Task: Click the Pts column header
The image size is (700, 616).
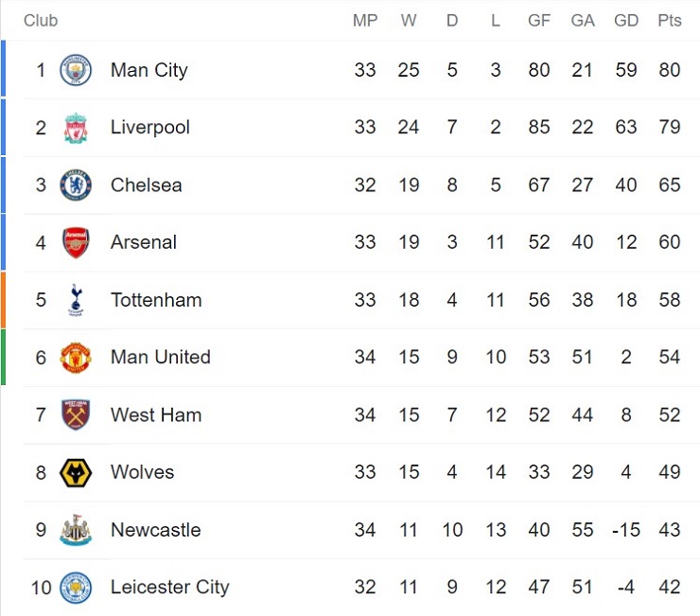Action: tap(669, 21)
